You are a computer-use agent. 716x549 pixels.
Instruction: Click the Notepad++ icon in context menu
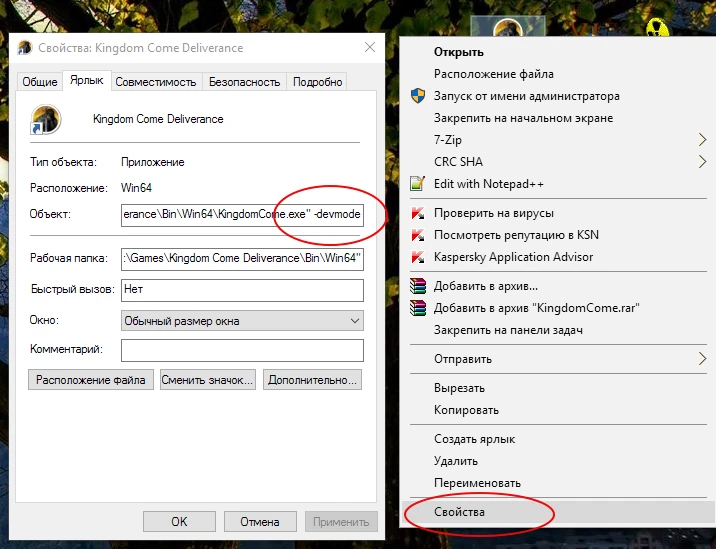click(x=418, y=184)
